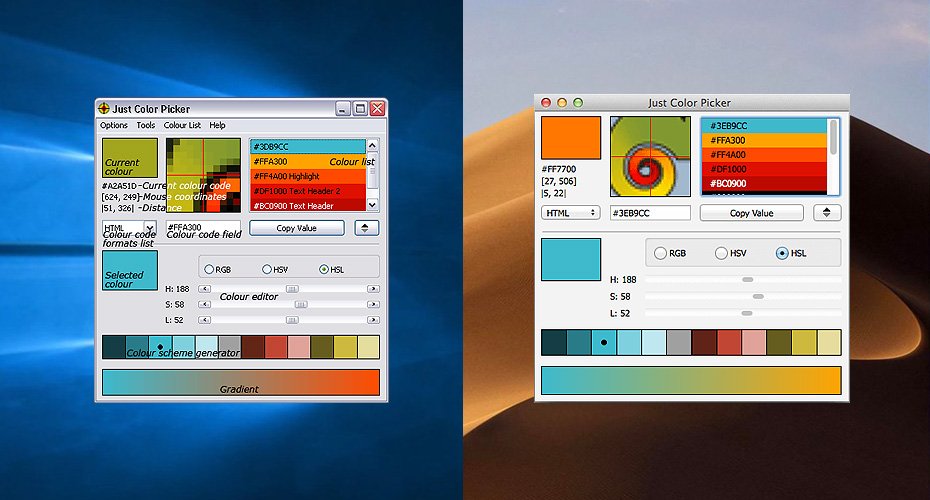Image resolution: width=930 pixels, height=500 pixels.
Task: Click the H slider right arrow in Windows window
Action: coord(373,289)
